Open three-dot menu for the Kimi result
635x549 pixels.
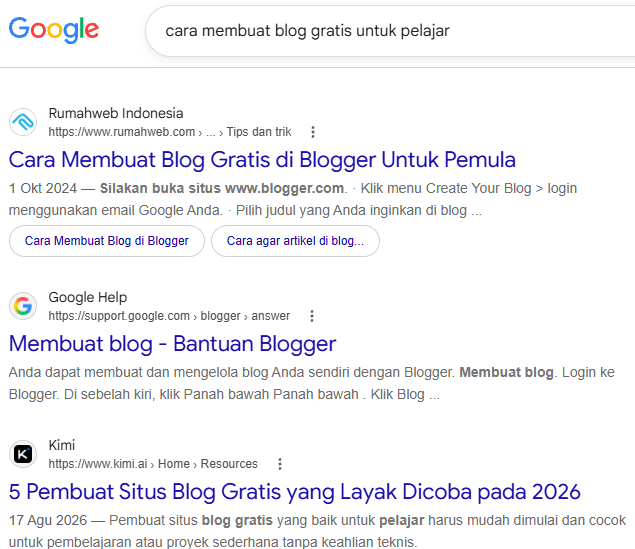click(x=280, y=464)
